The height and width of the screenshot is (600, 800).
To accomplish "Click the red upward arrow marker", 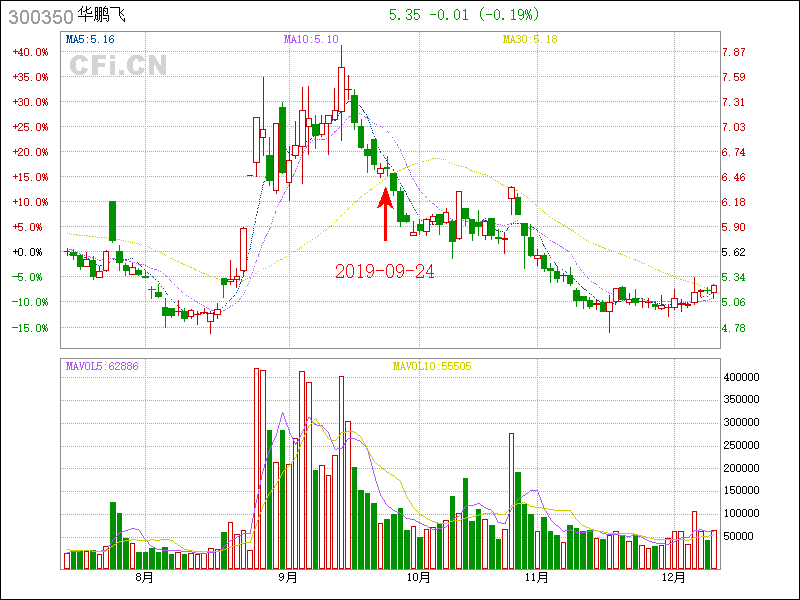I will (385, 212).
